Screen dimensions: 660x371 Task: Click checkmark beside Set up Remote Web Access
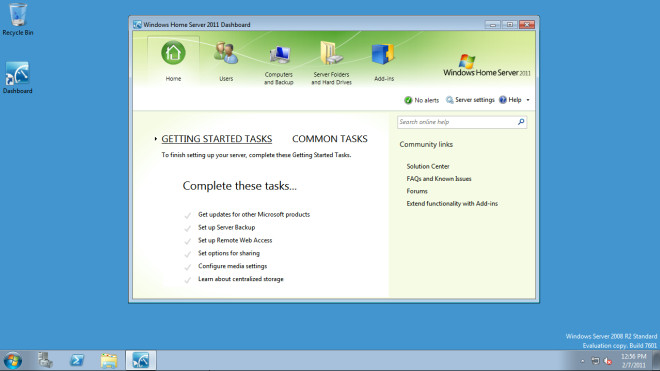188,241
